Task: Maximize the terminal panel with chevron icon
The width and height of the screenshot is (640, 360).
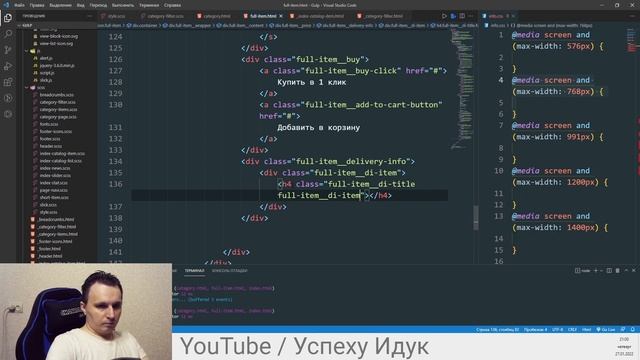Action: (626, 270)
